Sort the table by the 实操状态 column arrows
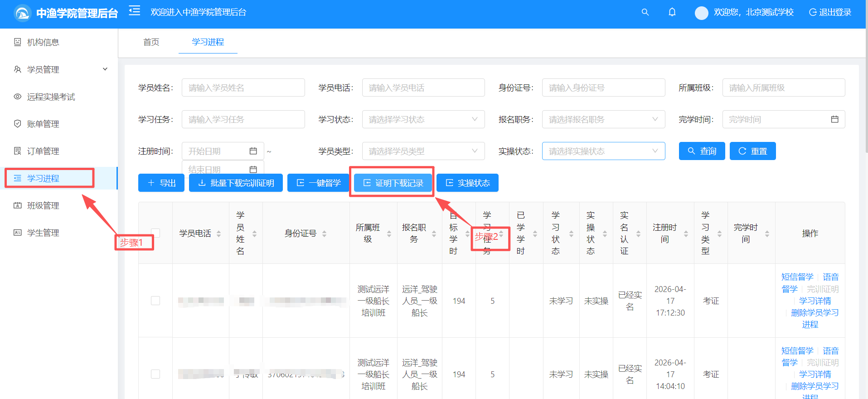 pos(605,234)
